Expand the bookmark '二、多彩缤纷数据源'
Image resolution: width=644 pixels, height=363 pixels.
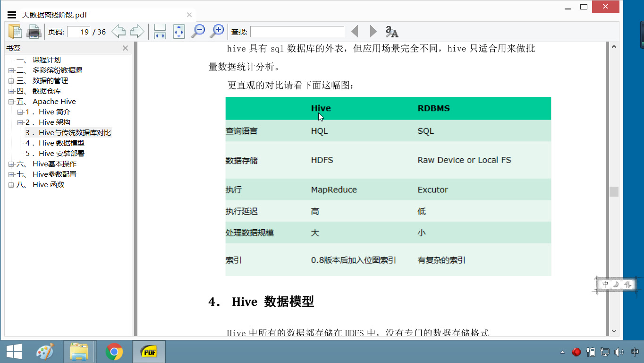10,70
